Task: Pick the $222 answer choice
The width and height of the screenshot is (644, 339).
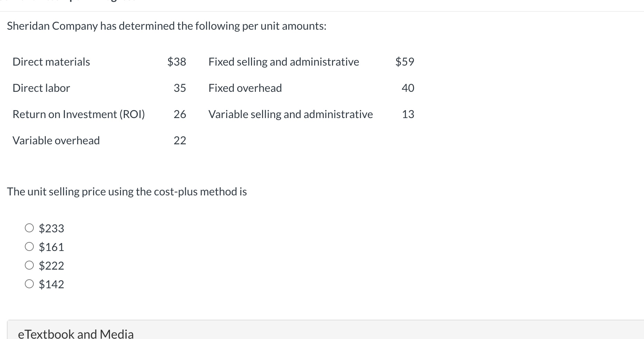Action: point(29,265)
